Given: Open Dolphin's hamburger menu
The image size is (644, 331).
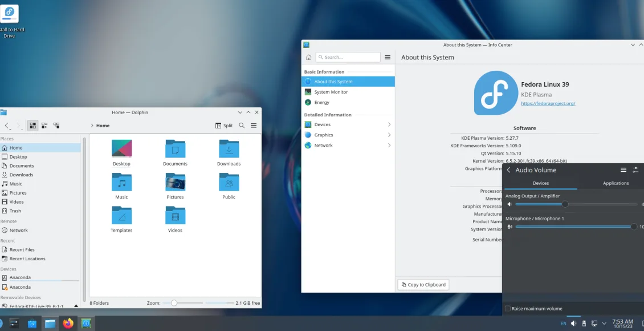Looking at the screenshot, I should point(254,126).
